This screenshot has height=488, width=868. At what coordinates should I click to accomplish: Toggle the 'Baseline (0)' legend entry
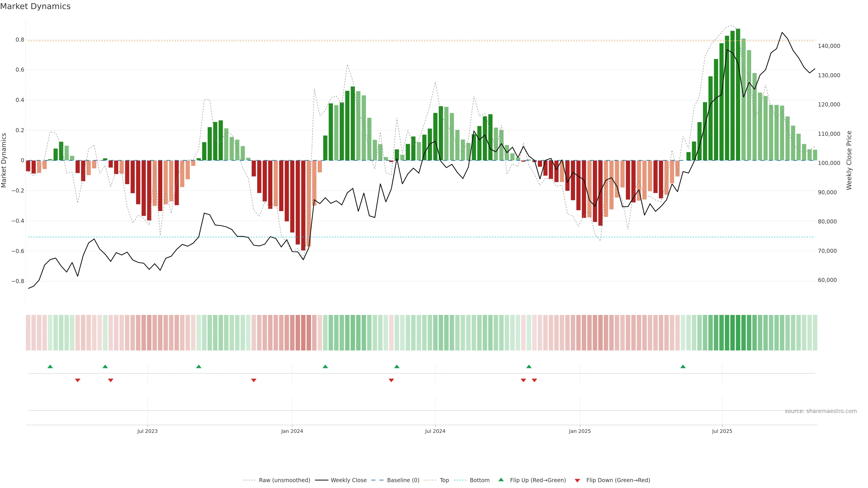pos(403,480)
